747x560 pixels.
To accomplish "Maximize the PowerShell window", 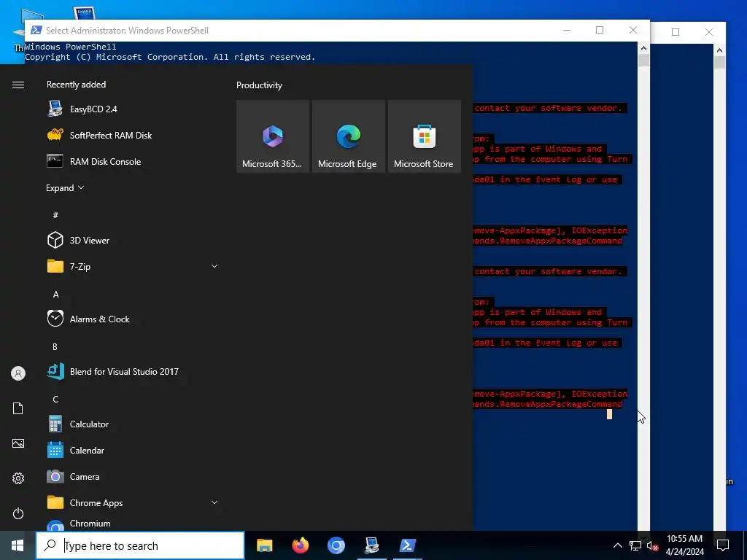I will 600,30.
